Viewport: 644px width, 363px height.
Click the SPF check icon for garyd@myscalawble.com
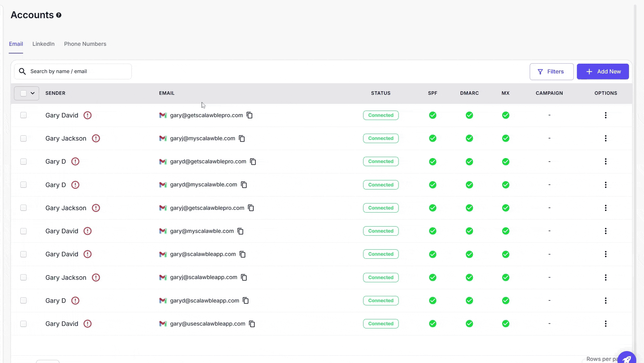click(x=432, y=185)
